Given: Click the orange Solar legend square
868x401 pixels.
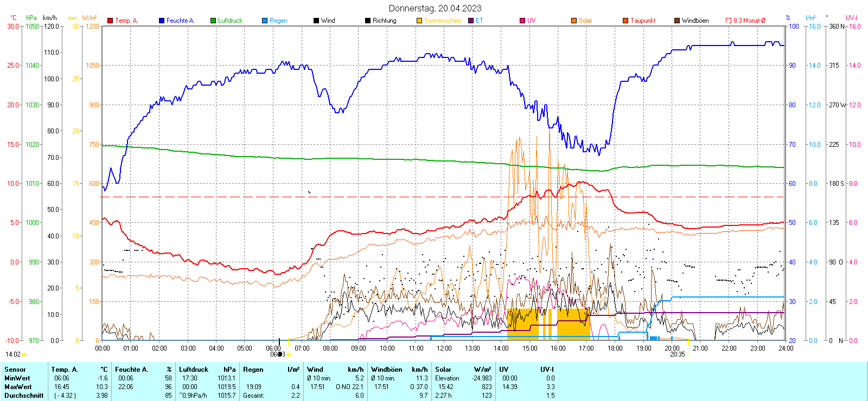Looking at the screenshot, I should 574,21.
